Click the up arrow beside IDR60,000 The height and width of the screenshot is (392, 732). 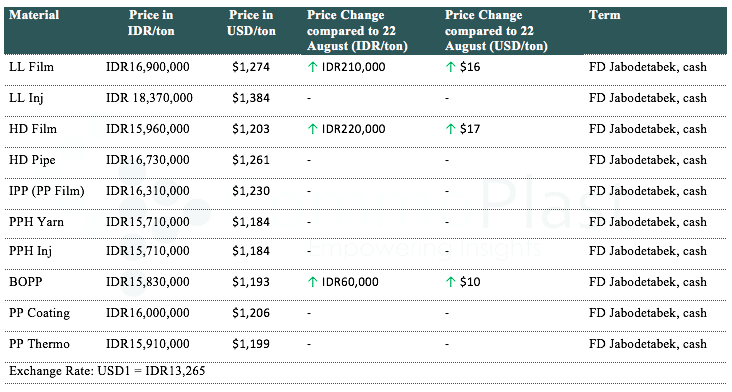click(313, 282)
